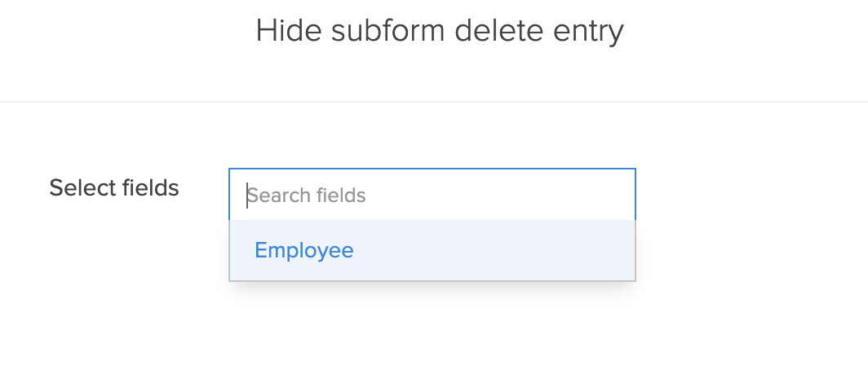This screenshot has width=868, height=365.
Task: Choose the only listed field, Employee
Action: coord(304,250)
